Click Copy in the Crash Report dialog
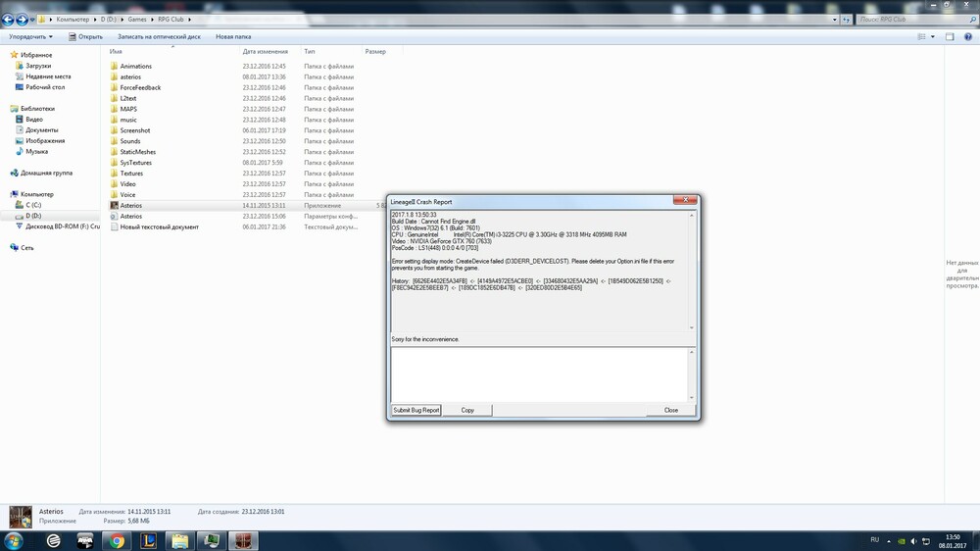The width and height of the screenshot is (980, 551). (467, 410)
